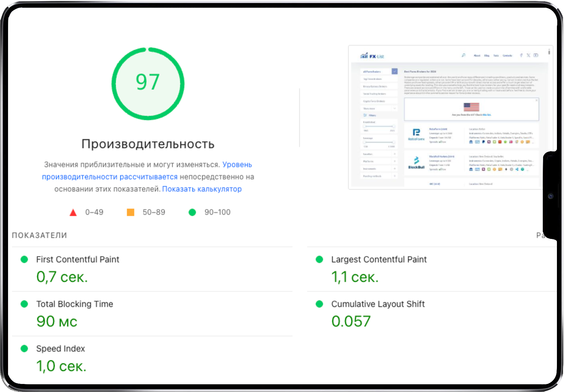Click the BlockBull broker logo
564x392 pixels.
coord(416,161)
